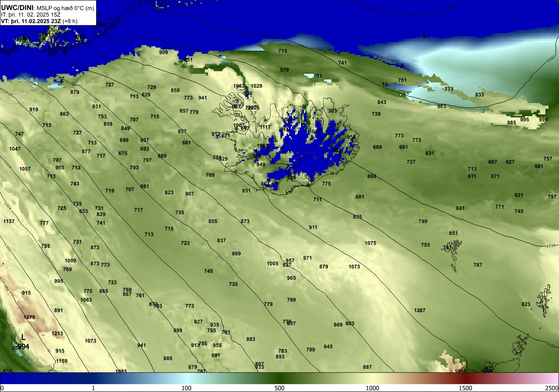
Task: Click the map value 303
Action: point(332,111)
